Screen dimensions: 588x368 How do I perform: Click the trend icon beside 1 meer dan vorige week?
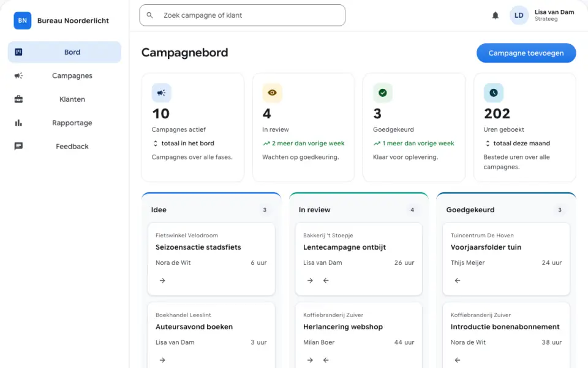[x=377, y=144]
